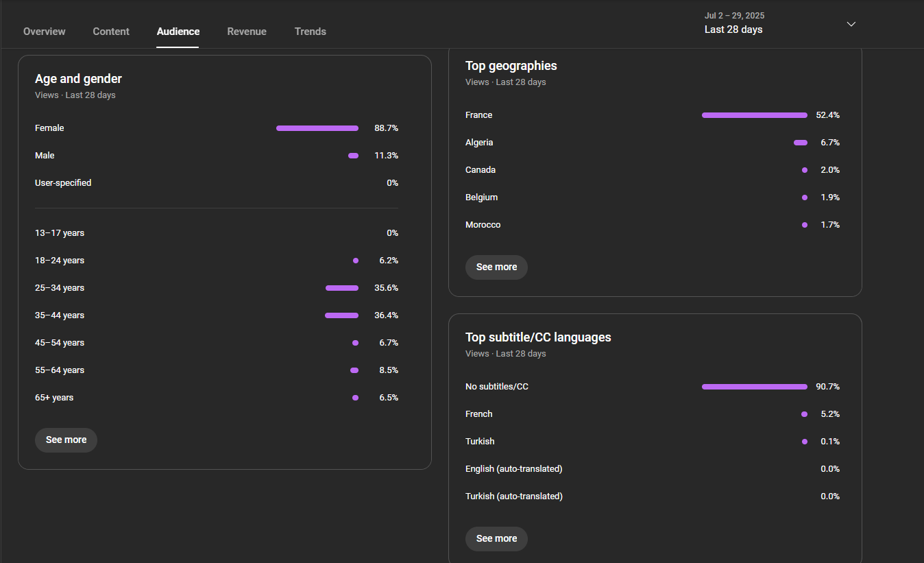Open the date range dropdown chevron

[x=851, y=24]
